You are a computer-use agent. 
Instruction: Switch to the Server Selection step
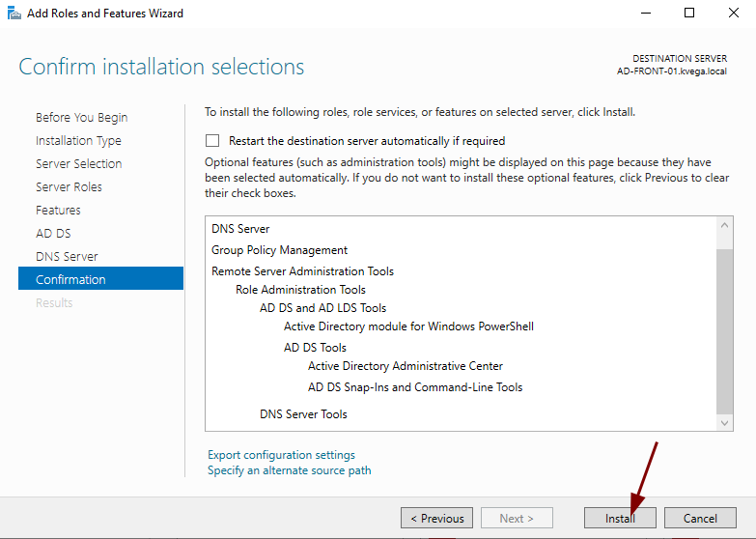(78, 164)
